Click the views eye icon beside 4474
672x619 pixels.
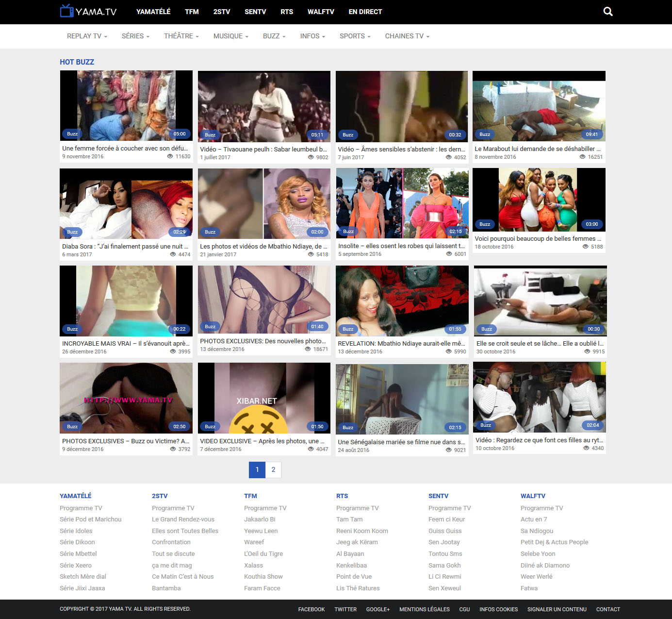point(173,254)
